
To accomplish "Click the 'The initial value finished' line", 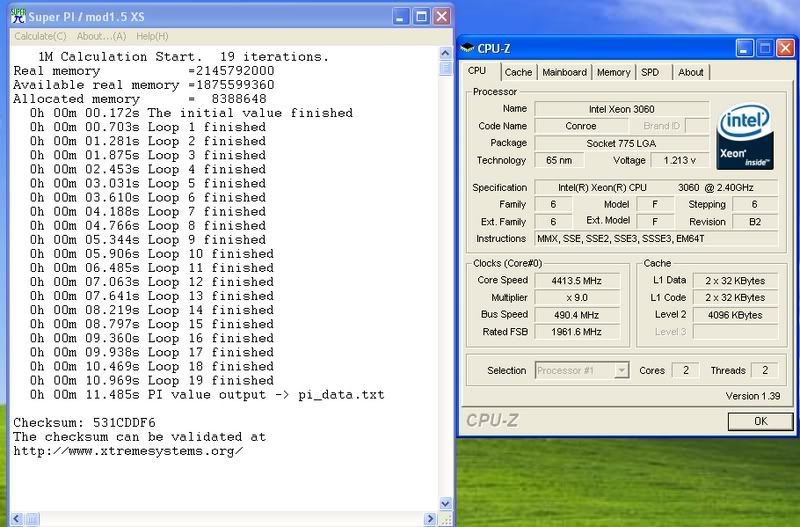I will (x=191, y=113).
